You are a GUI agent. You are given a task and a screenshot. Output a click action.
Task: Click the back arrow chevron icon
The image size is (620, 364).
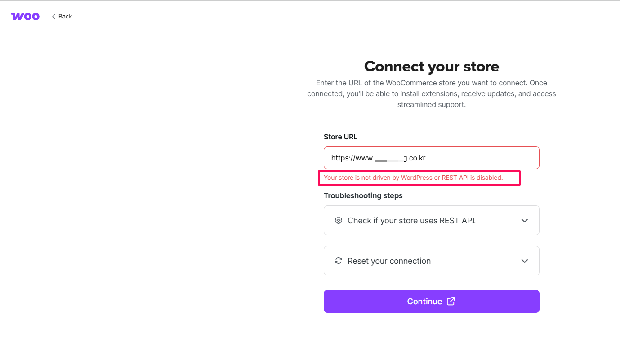tap(54, 17)
